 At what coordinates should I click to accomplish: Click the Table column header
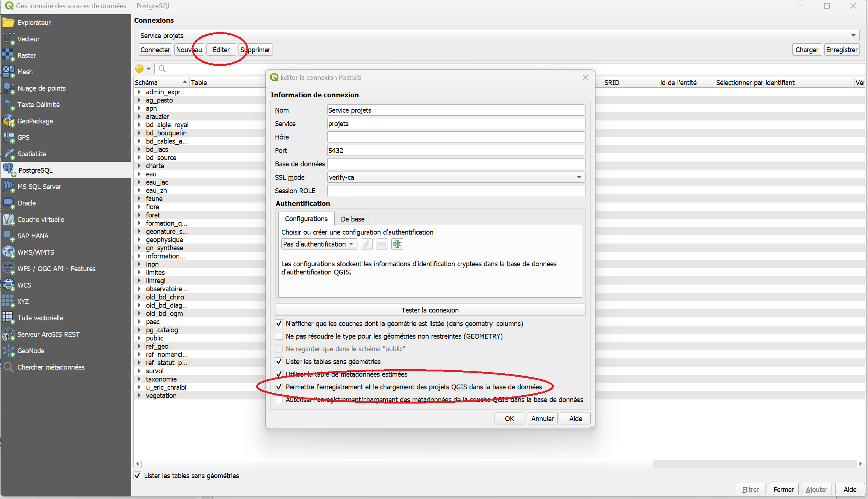click(227, 82)
